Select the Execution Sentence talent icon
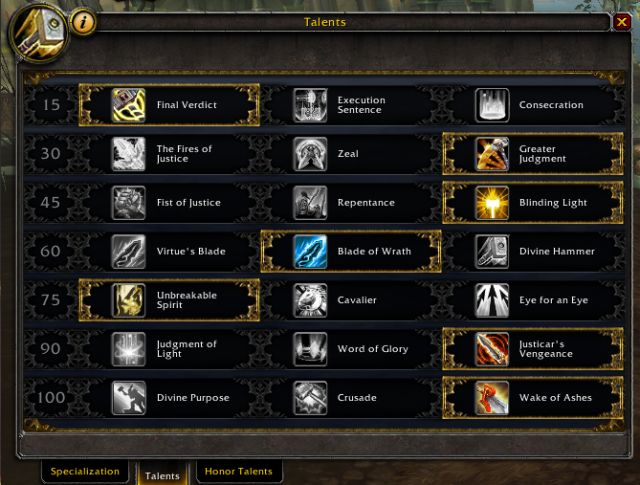Screen dimensions: 640x485 310,105
